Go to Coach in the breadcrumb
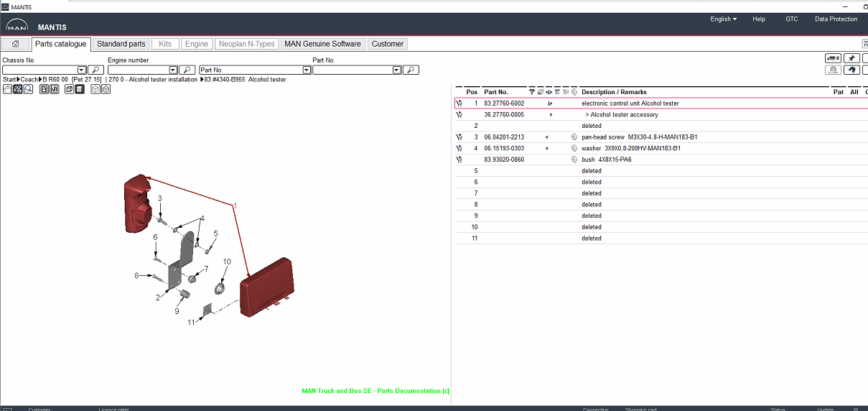This screenshot has height=411, width=868. (29, 80)
